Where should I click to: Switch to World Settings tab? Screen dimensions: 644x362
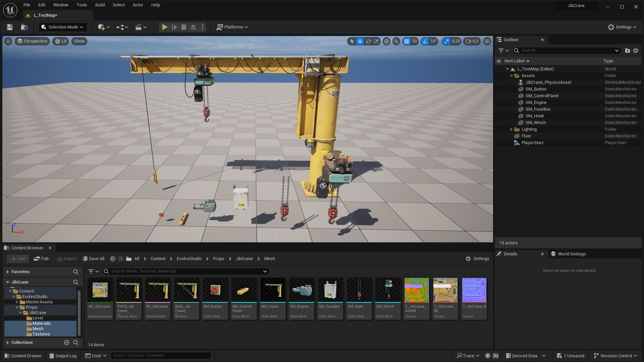pyautogui.click(x=568, y=254)
